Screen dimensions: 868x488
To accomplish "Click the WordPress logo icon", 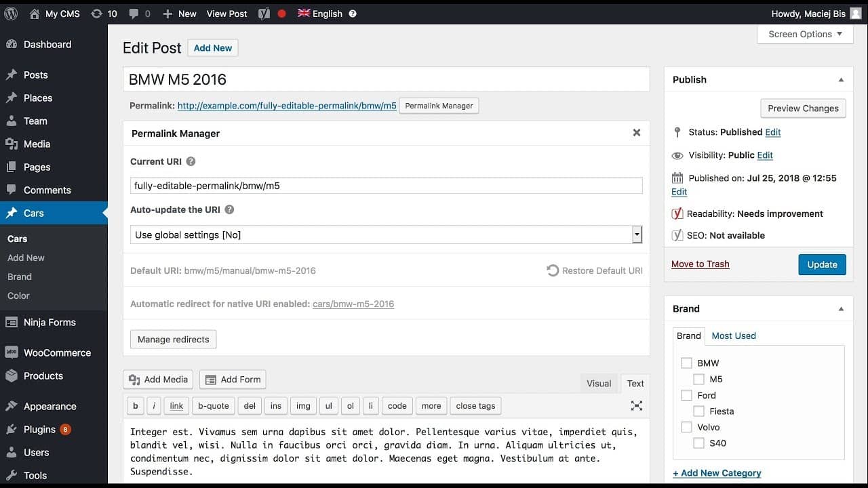I will click(x=11, y=14).
